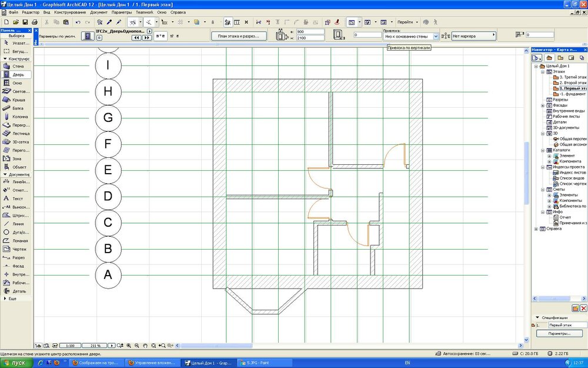Select the Текст (Text) tool

(x=16, y=198)
